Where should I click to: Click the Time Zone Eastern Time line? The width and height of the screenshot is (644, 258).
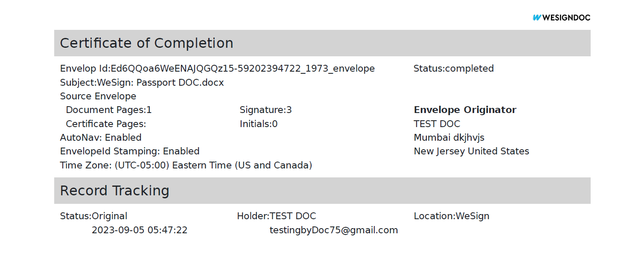coord(186,165)
